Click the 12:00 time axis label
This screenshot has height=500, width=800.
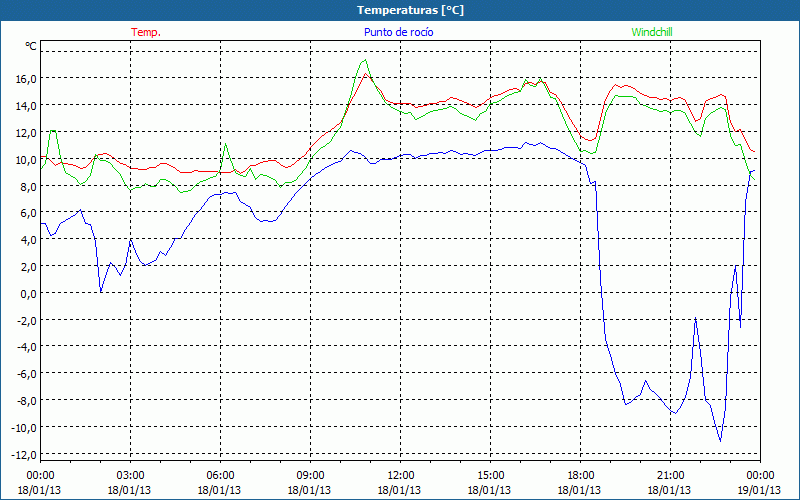[400, 476]
